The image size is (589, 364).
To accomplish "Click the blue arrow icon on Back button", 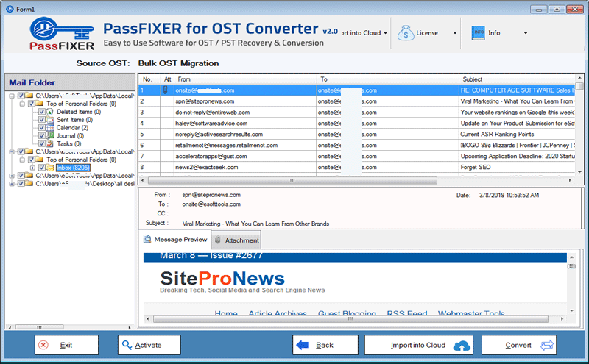I will pos(303,345).
